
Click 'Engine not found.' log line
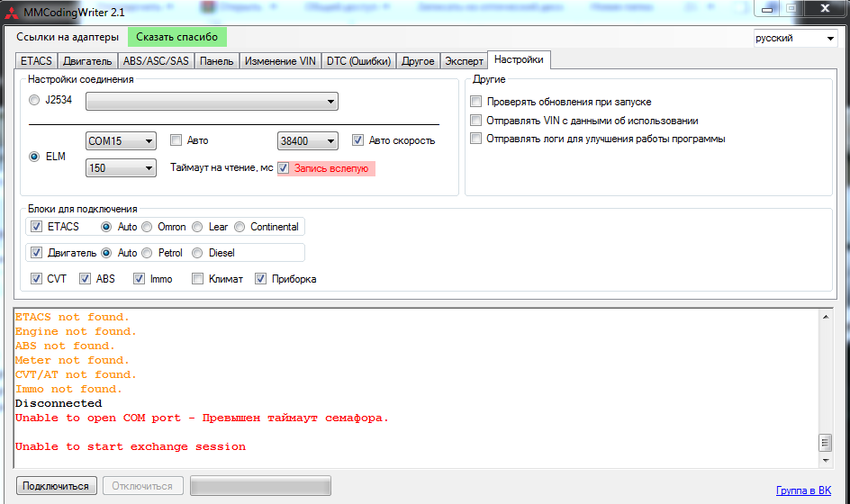(76, 331)
